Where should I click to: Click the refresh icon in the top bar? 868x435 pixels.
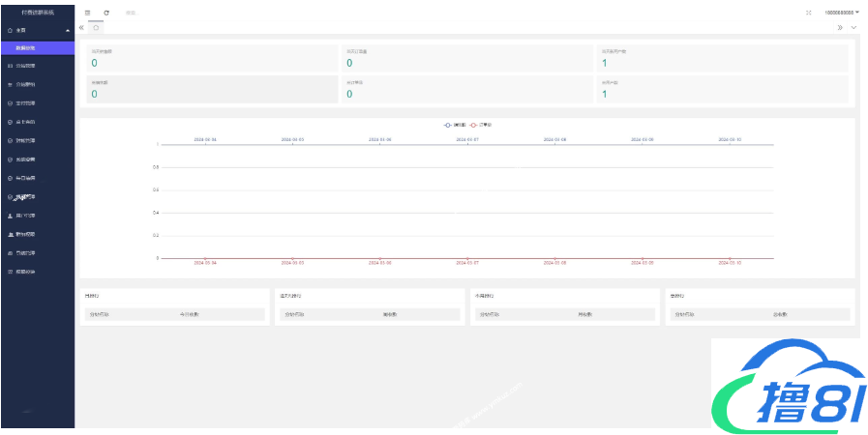click(x=105, y=13)
